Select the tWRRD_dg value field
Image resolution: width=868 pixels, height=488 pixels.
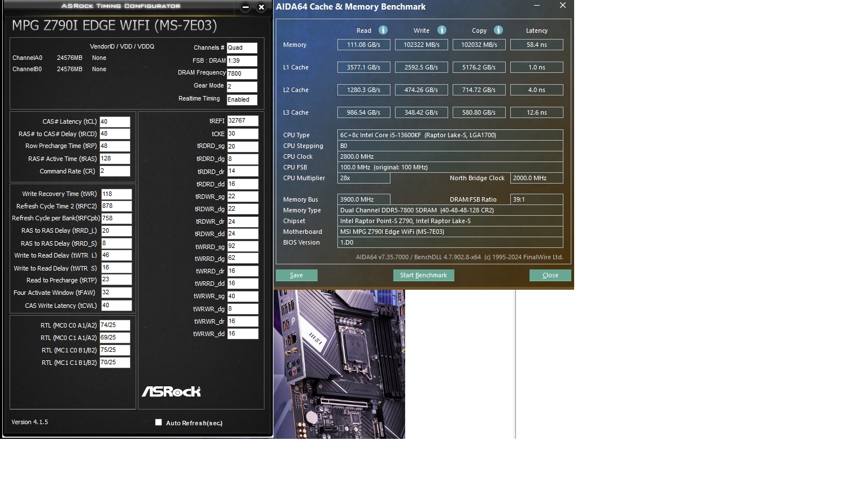click(243, 259)
